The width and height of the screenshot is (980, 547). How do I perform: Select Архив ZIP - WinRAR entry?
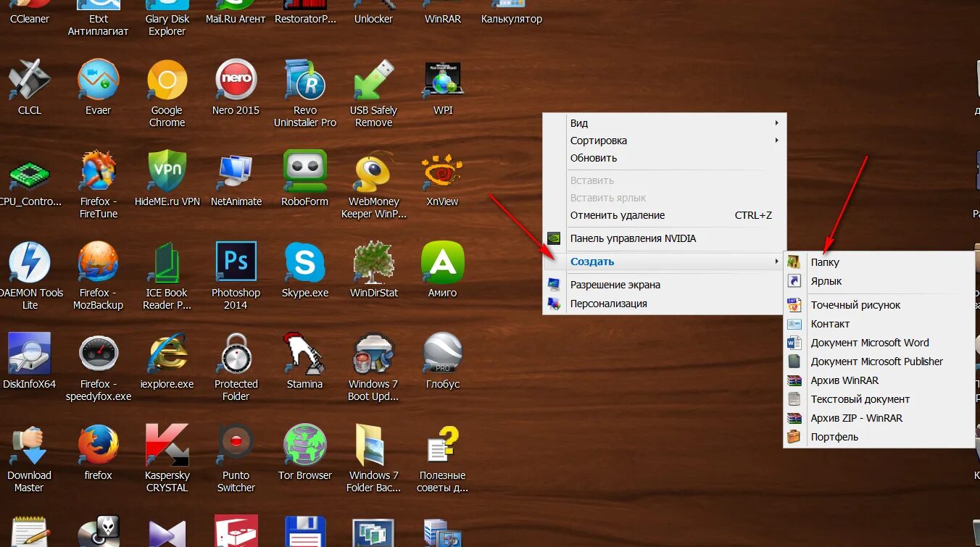click(x=879, y=418)
